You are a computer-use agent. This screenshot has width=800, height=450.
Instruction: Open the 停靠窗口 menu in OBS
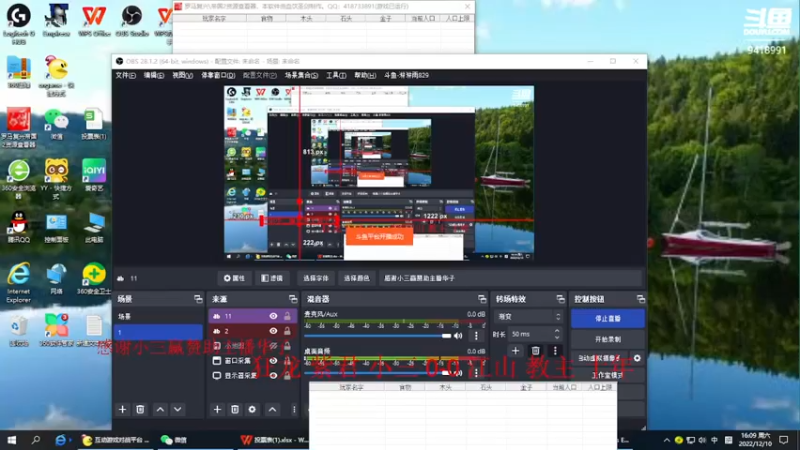(218, 75)
